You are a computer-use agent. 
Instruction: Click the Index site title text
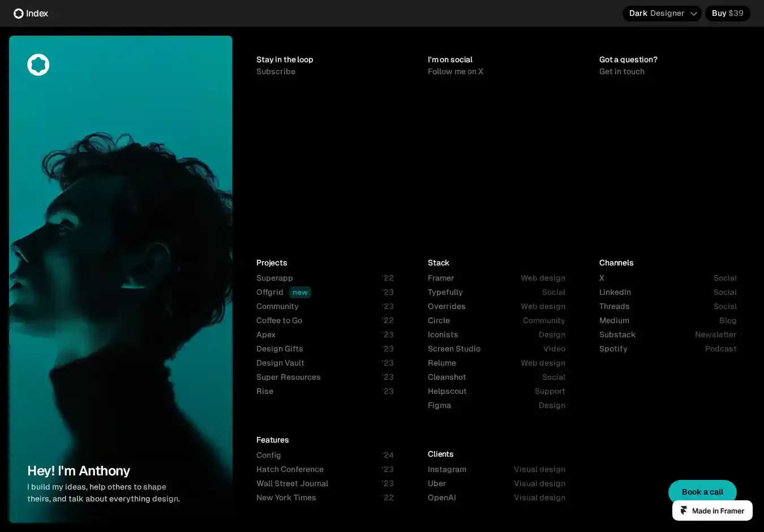37,14
